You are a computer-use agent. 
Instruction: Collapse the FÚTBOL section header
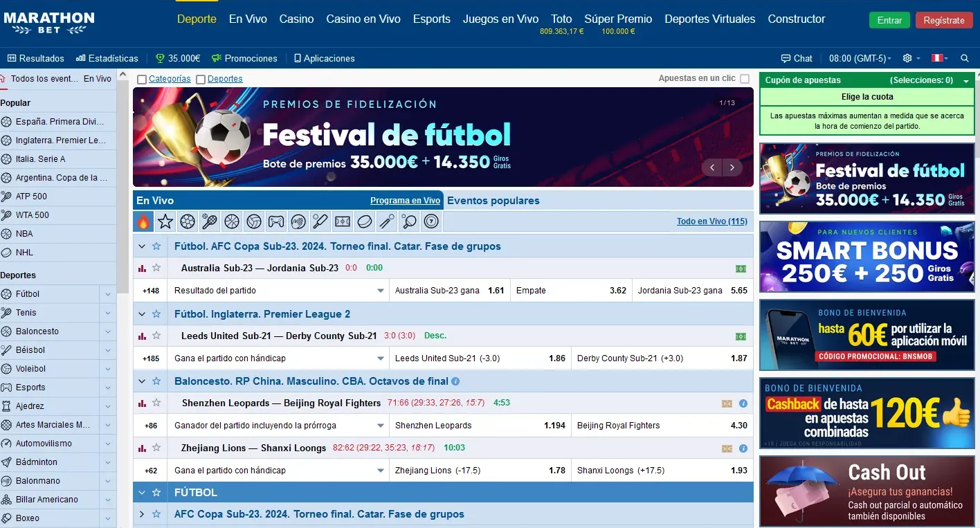142,493
